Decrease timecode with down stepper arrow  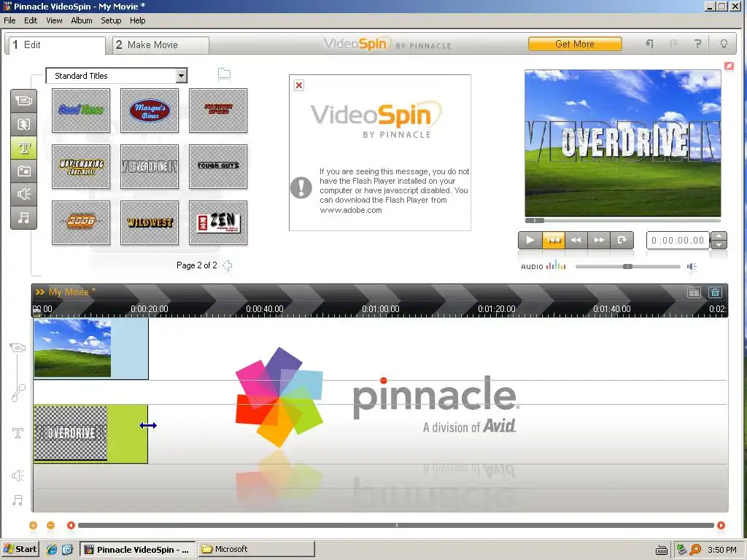(719, 244)
